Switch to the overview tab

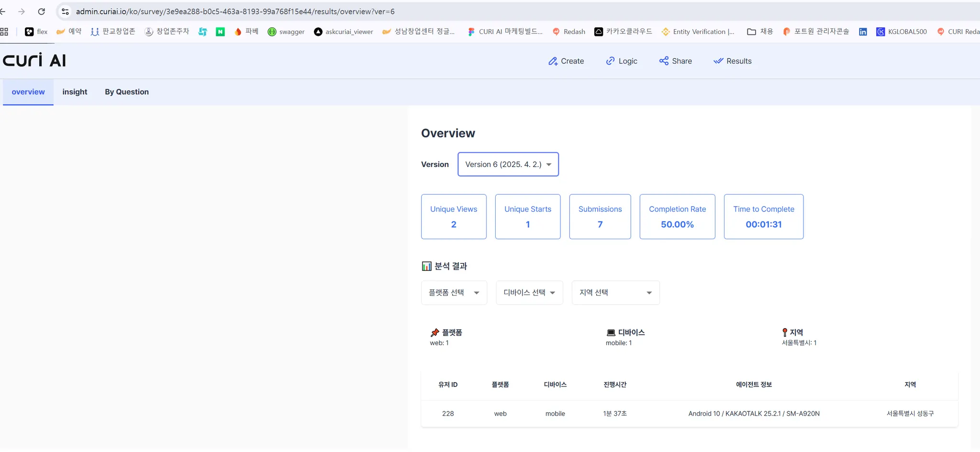coord(28,92)
